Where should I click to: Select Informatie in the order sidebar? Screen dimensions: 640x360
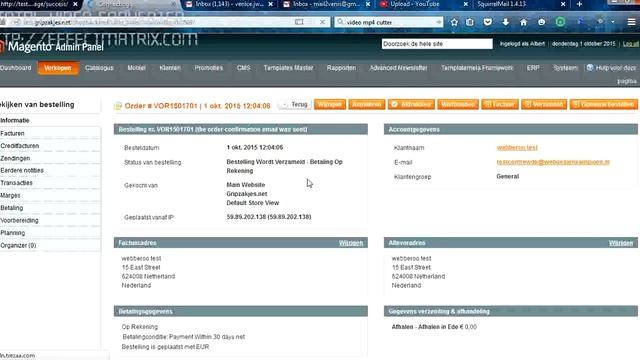50,120
